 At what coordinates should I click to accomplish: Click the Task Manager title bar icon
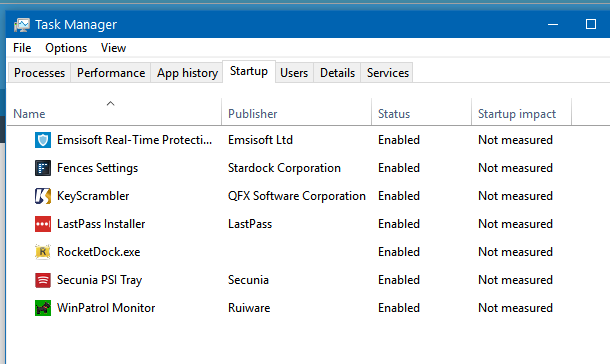click(22, 25)
